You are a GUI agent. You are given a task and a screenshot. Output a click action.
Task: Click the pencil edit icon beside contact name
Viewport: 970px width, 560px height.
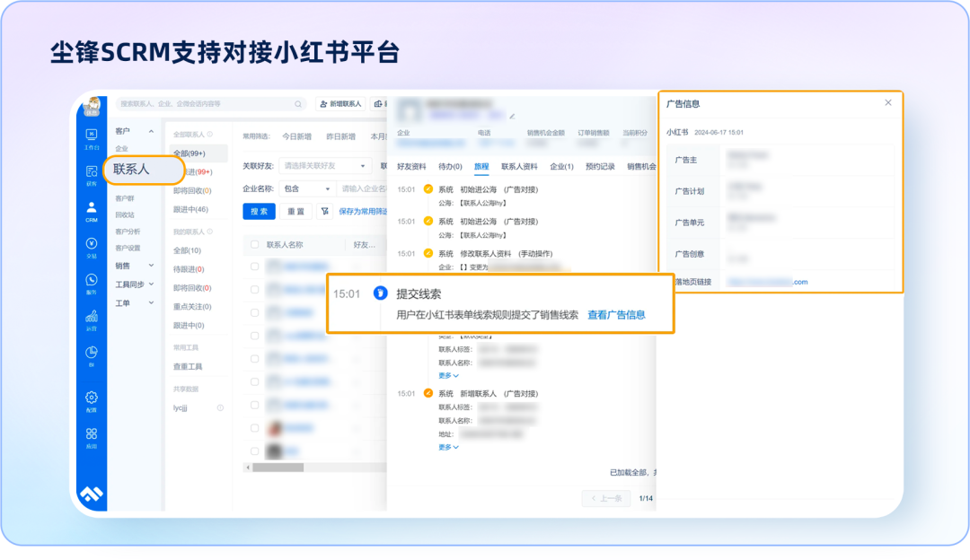512,116
